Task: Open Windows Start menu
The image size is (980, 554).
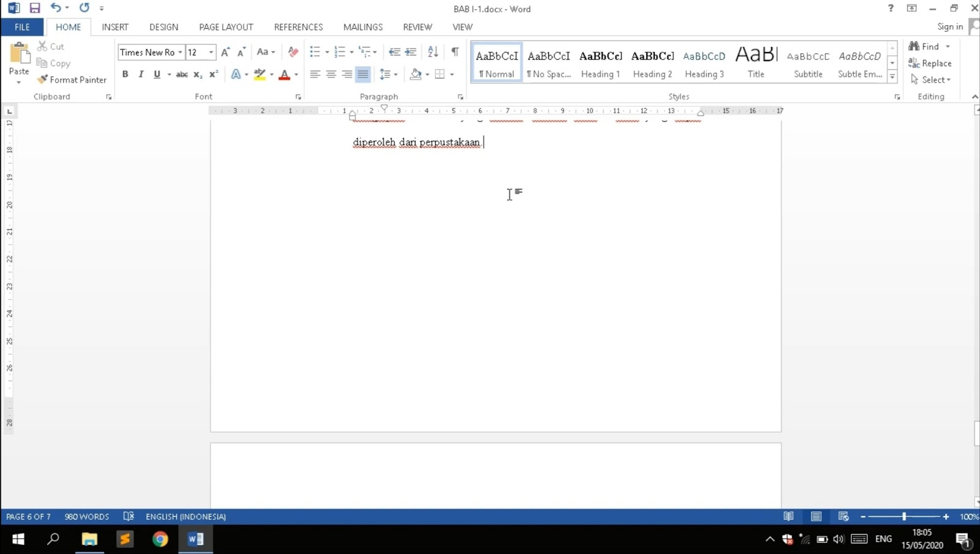Action: 18,539
